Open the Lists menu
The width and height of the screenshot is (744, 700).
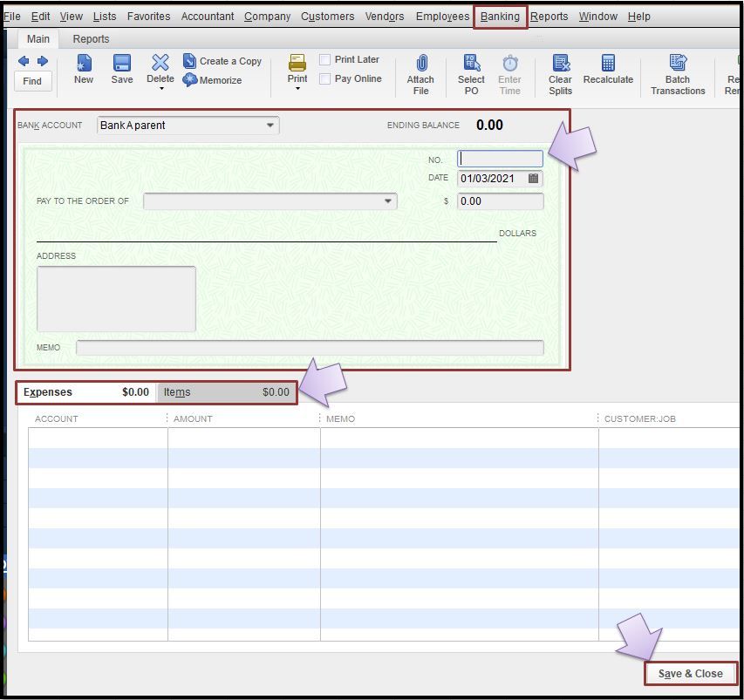(105, 16)
